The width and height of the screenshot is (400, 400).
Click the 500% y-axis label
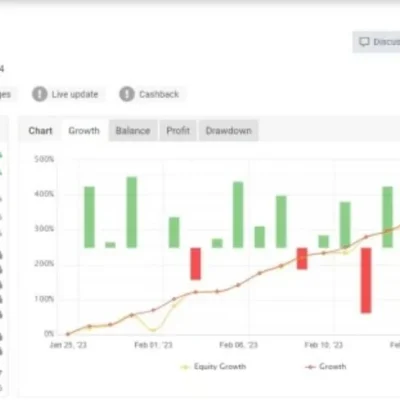(x=44, y=159)
